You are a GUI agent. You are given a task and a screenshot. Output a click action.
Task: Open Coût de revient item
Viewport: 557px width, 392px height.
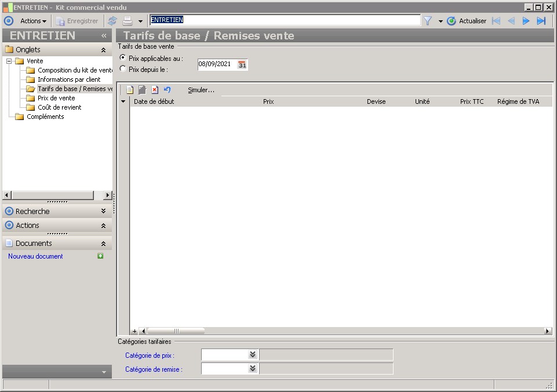point(59,107)
